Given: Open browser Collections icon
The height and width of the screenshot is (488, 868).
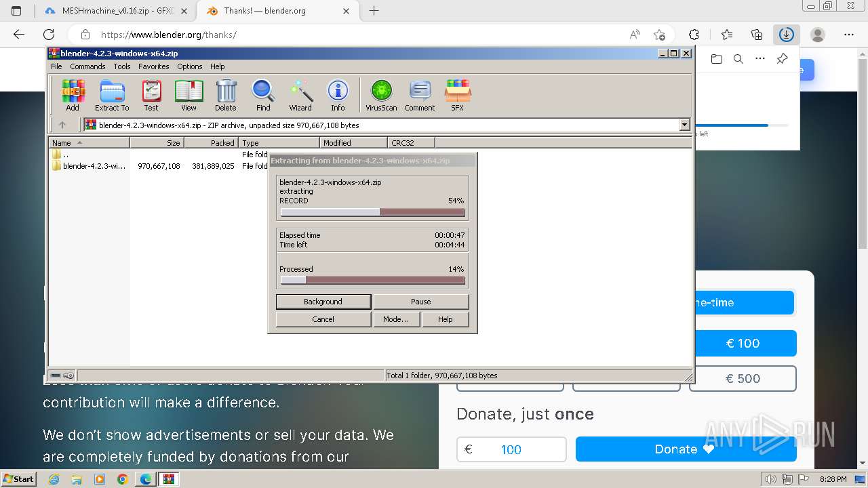Looking at the screenshot, I should 757,35.
